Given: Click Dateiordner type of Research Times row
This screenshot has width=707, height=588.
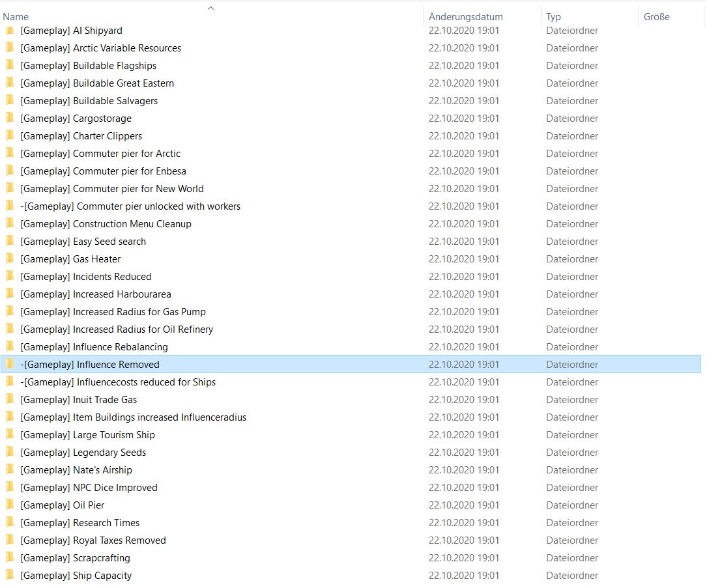Looking at the screenshot, I should pyautogui.click(x=572, y=523).
